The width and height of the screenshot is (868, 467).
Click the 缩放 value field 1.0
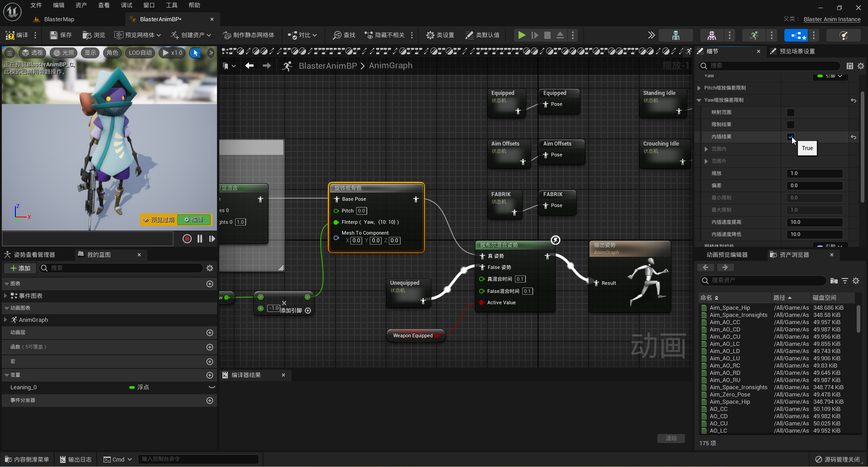(815, 174)
